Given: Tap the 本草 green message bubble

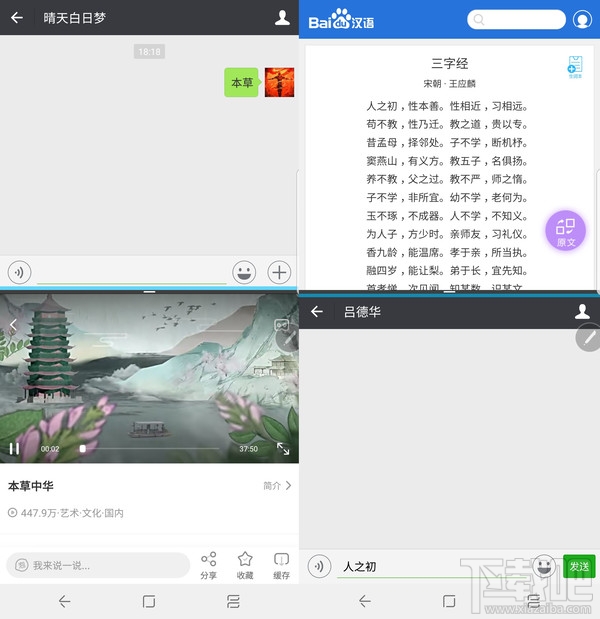Looking at the screenshot, I should (242, 83).
